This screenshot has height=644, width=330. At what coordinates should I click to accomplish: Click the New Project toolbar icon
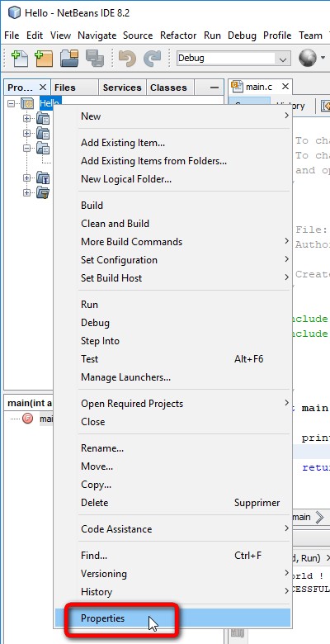44,58
